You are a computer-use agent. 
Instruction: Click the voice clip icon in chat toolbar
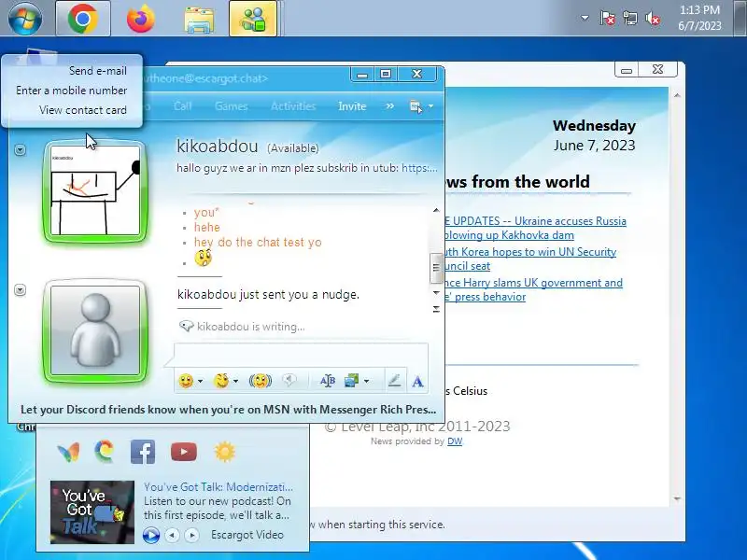289,380
